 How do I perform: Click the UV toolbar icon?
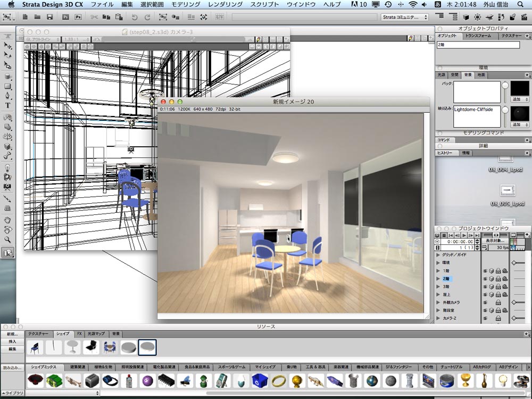pos(220,16)
